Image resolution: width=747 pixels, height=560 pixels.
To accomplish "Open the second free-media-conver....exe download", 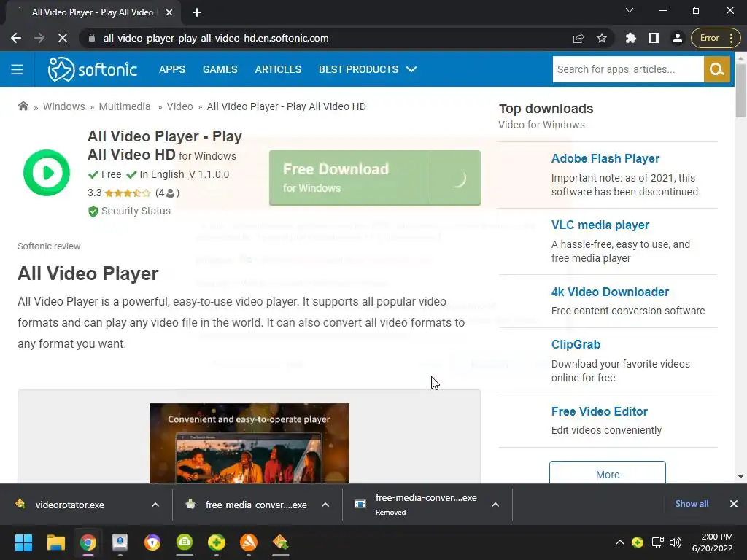I will [256, 505].
